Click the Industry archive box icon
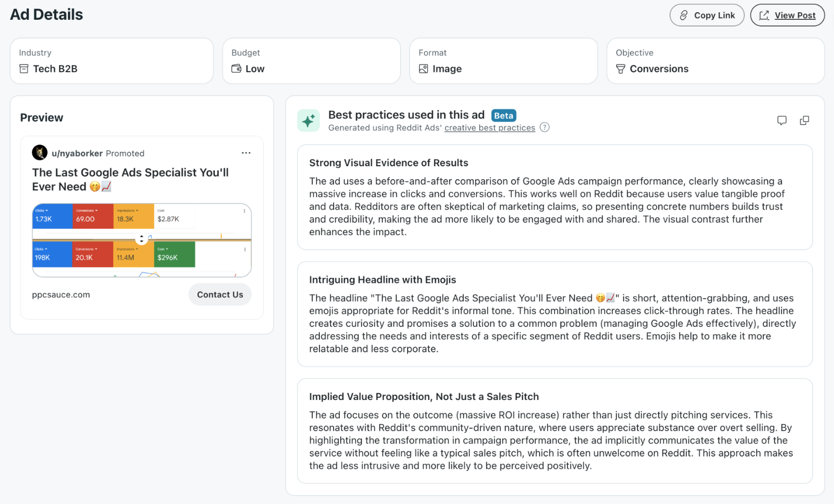 point(24,69)
